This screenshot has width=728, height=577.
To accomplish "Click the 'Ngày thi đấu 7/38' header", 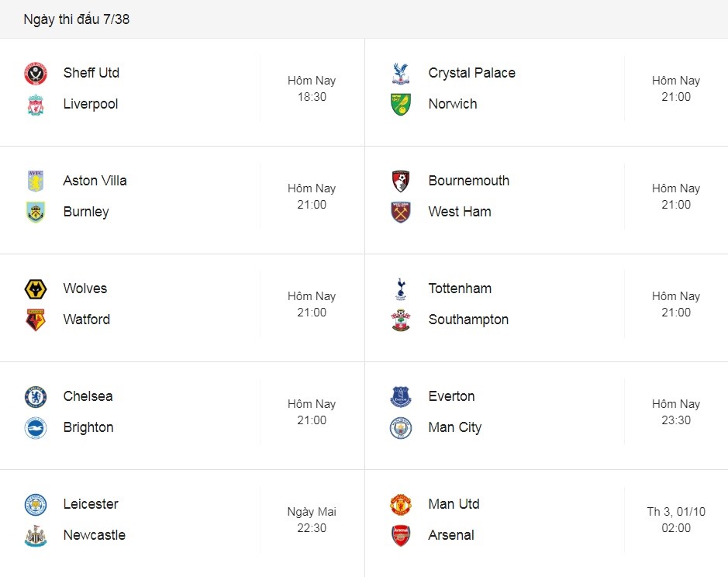I will 77,19.
